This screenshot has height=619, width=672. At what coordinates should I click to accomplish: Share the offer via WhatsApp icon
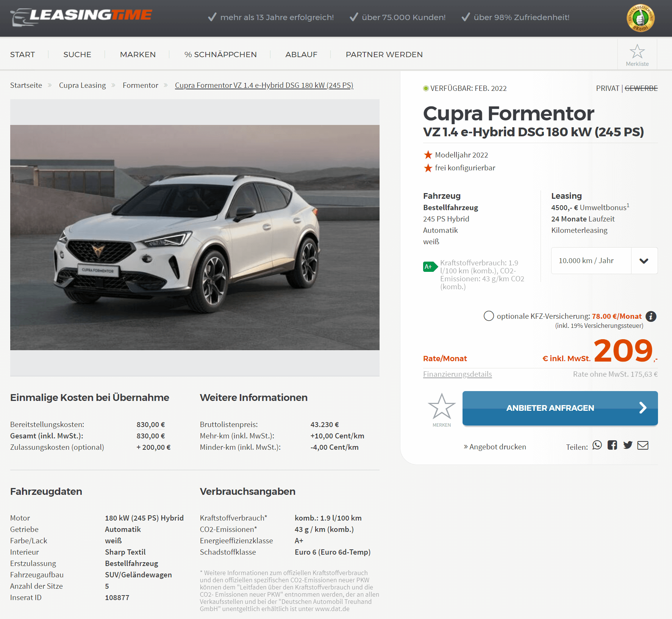click(x=597, y=445)
